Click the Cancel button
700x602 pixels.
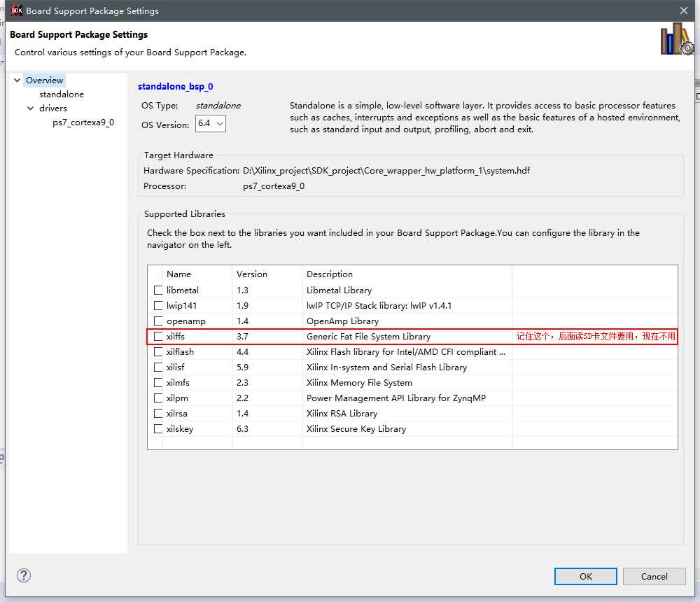pyautogui.click(x=654, y=576)
